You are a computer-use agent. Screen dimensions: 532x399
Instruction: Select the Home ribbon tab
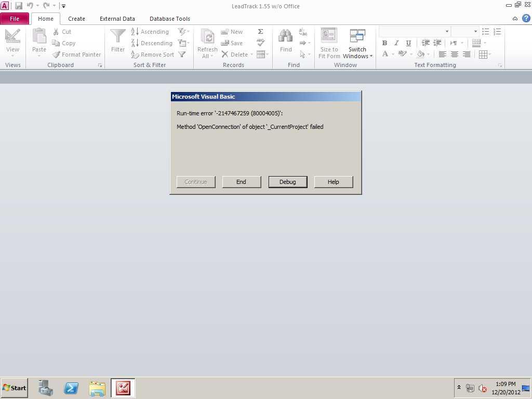pos(46,19)
